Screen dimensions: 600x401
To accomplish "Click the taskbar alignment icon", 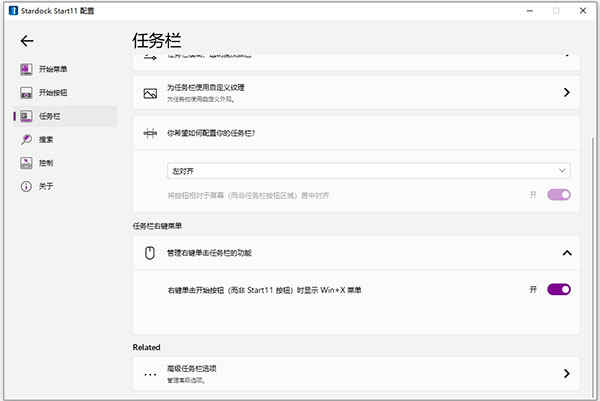I will tap(150, 133).
